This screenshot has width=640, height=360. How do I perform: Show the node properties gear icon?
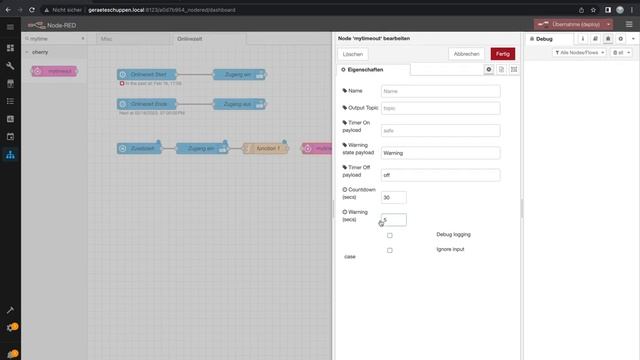(x=489, y=69)
